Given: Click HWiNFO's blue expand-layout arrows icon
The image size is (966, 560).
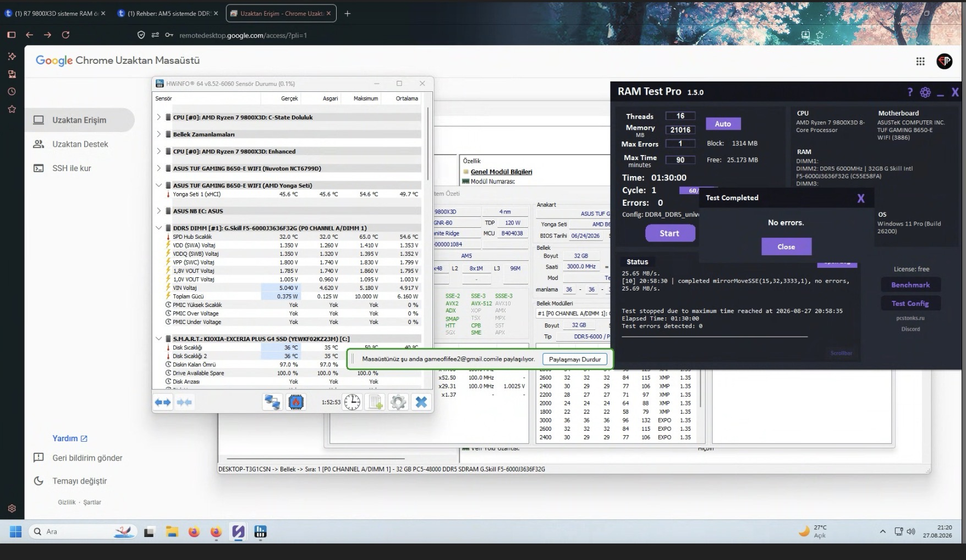Looking at the screenshot, I should pos(163,402).
